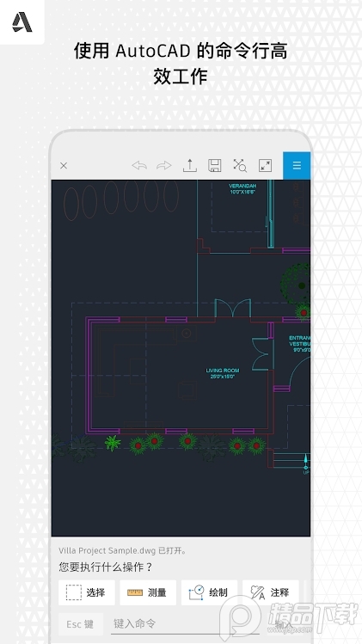Undo the last action
This screenshot has height=644, width=362.
click(139, 166)
